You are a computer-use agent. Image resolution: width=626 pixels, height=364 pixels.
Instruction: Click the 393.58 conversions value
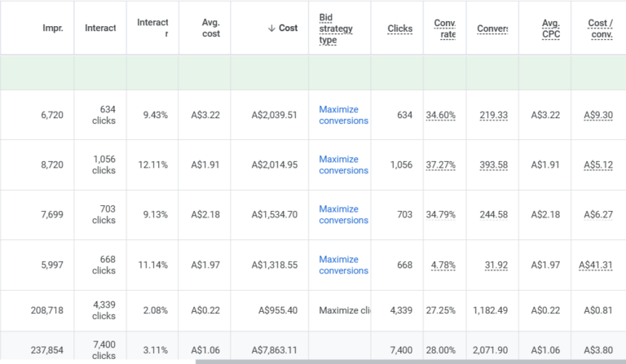492,165
